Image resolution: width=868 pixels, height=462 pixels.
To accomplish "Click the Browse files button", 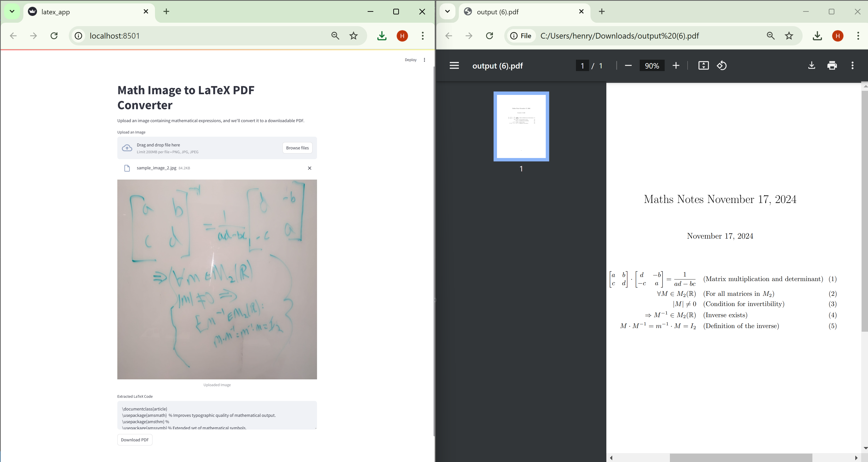I will [x=297, y=148].
